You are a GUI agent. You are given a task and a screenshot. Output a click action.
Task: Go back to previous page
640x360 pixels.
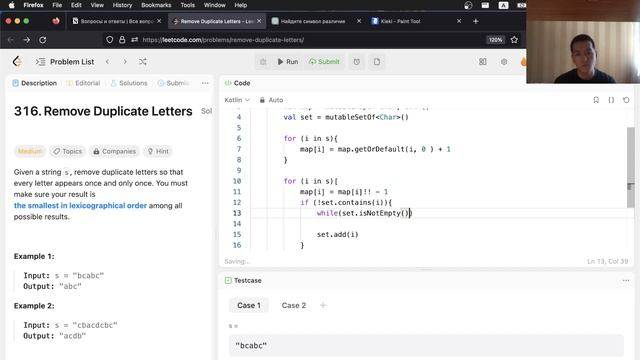(11, 40)
